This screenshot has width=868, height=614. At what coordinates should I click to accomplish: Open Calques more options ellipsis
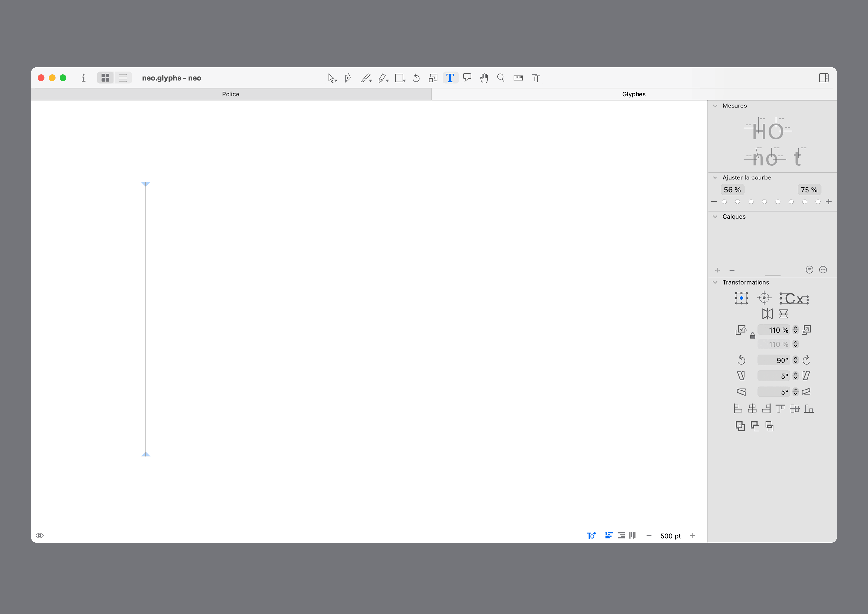[823, 270]
